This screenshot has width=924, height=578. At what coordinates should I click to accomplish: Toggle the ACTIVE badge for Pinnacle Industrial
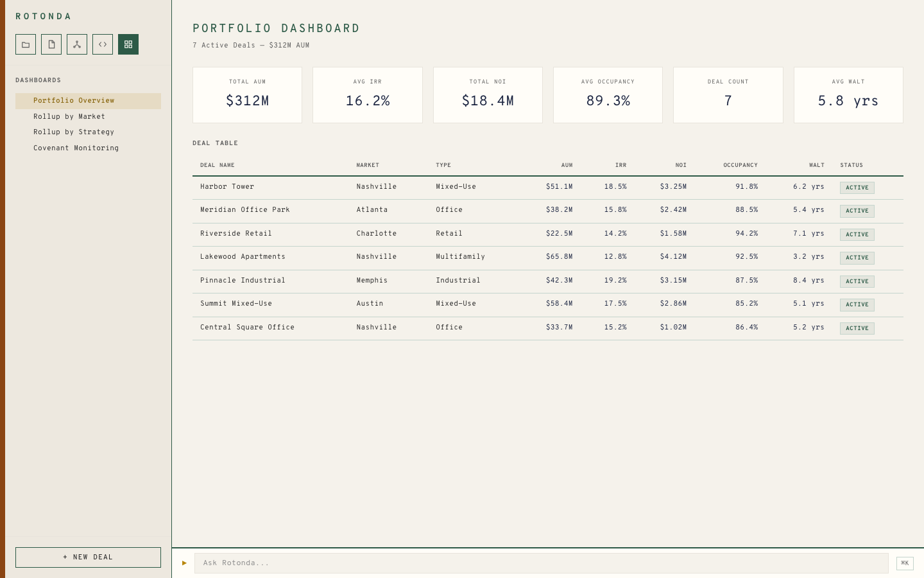857,281
